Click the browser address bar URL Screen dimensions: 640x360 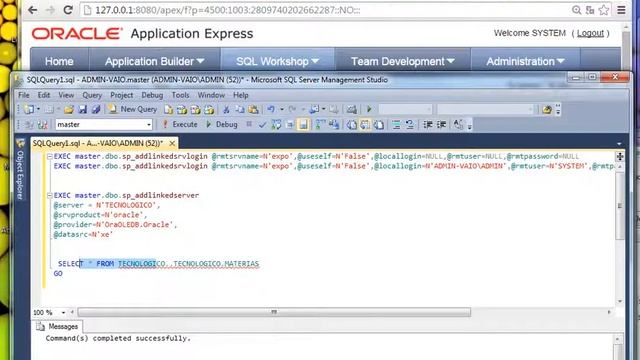[x=228, y=10]
